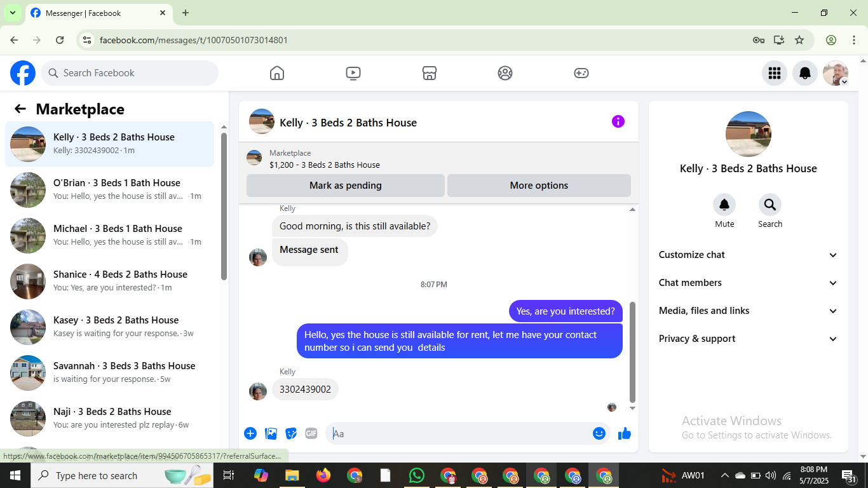868x488 pixels.
Task: Click the chat messages scrollbar thumb
Action: point(632,352)
